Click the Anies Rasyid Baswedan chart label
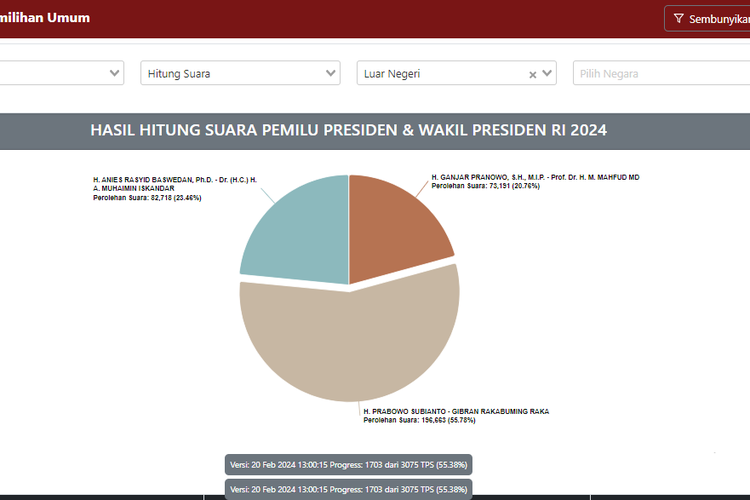This screenshot has height=500, width=750. 175,189
